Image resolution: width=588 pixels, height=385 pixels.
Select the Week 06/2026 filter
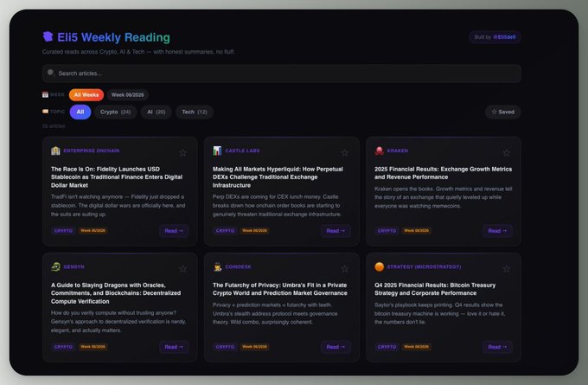[127, 95]
